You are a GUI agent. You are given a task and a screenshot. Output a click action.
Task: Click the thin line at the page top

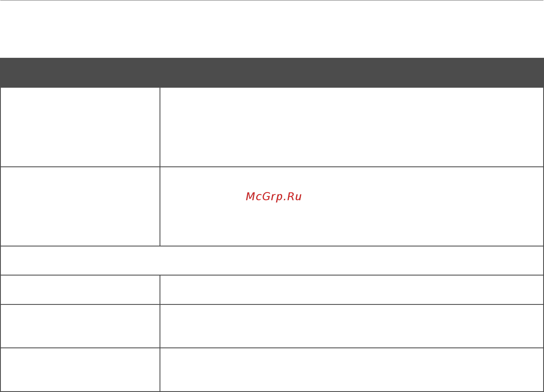272,0
